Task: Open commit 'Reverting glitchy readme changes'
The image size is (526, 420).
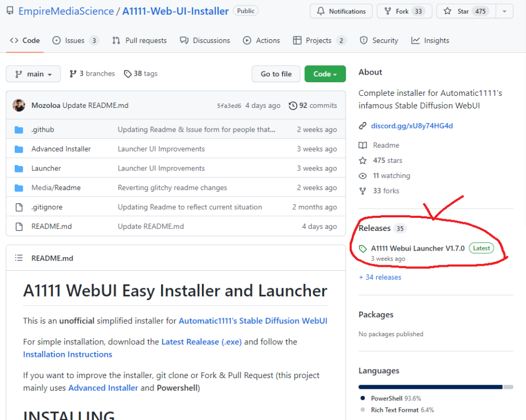Action: [173, 188]
